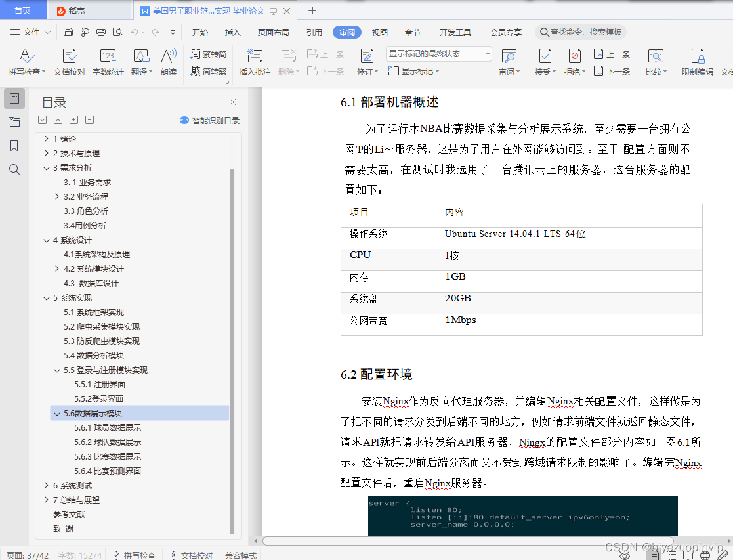Open the chapter navigation icon in sidebar

(x=14, y=122)
